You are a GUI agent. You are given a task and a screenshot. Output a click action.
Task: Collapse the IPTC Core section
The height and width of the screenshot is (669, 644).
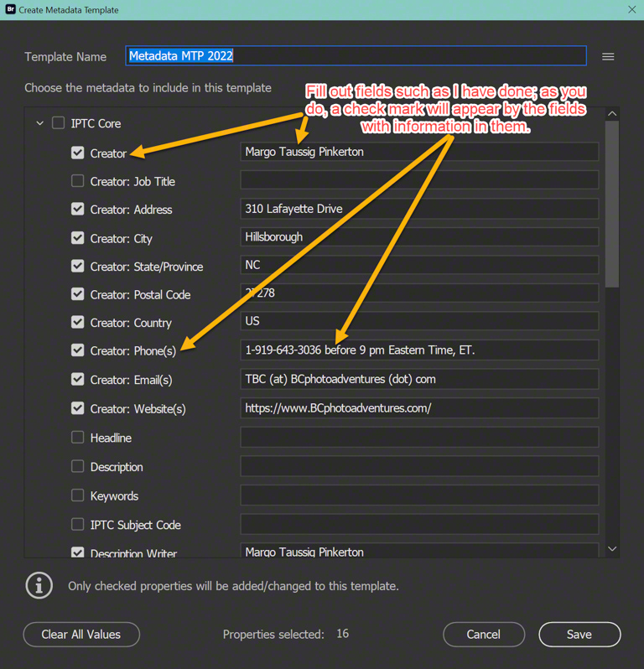click(39, 123)
